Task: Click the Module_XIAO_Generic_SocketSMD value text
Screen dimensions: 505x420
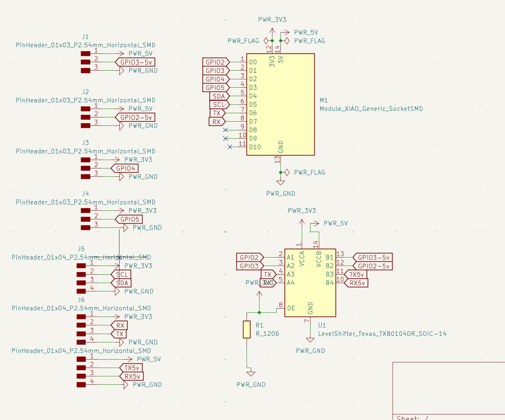Action: [x=371, y=109]
